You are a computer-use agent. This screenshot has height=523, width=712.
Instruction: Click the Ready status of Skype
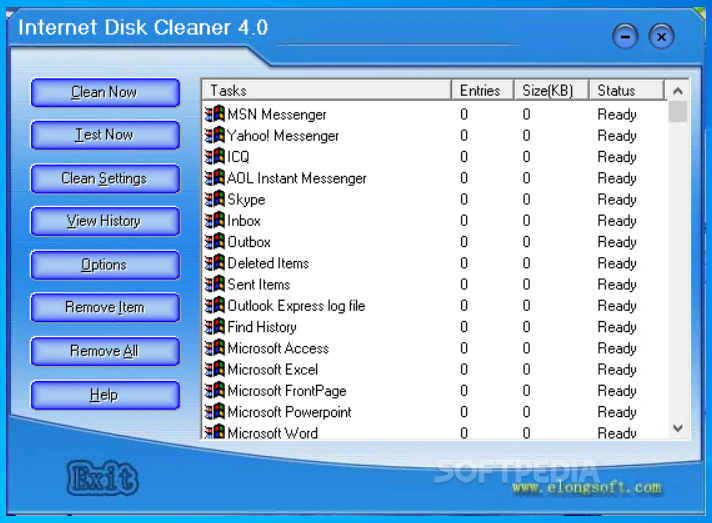[x=617, y=200]
